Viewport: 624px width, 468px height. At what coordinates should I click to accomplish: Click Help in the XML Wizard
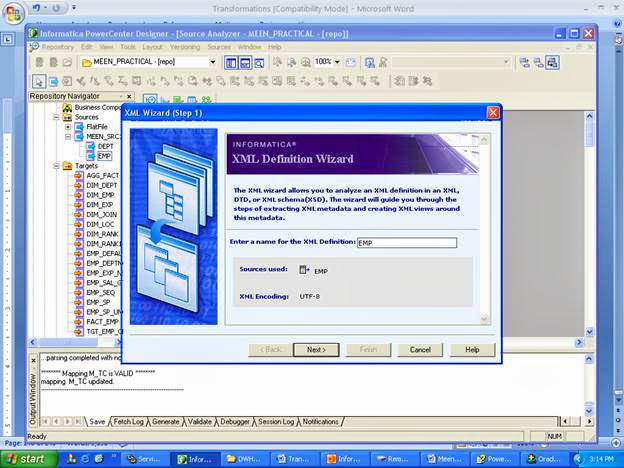point(472,350)
